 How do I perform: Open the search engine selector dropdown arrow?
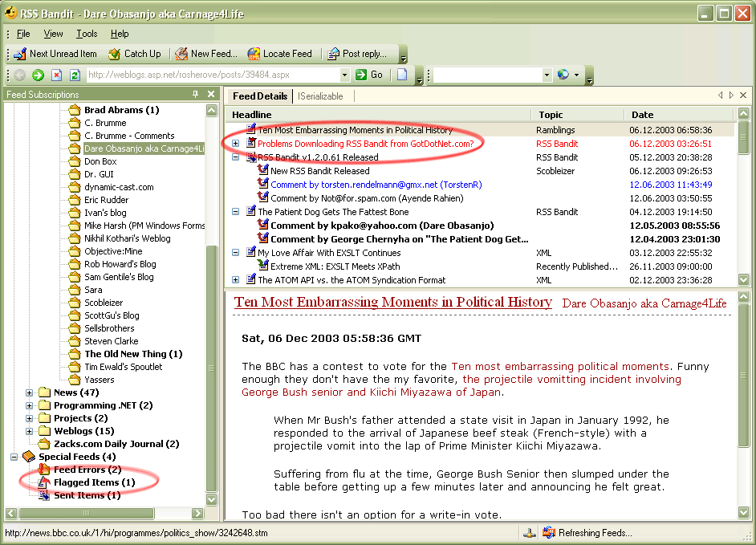pos(577,75)
